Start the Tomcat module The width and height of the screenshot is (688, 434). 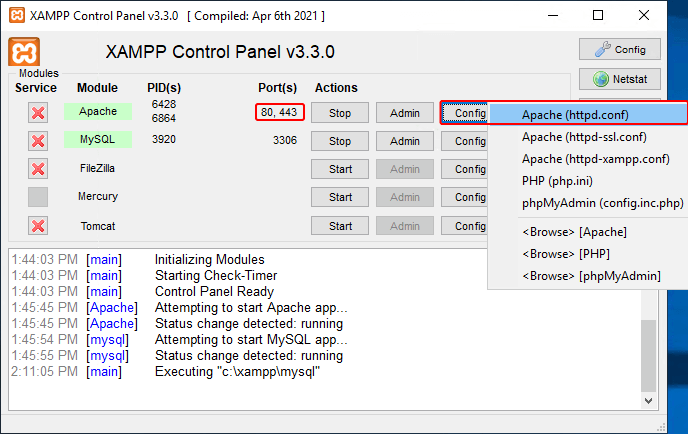pos(340,226)
